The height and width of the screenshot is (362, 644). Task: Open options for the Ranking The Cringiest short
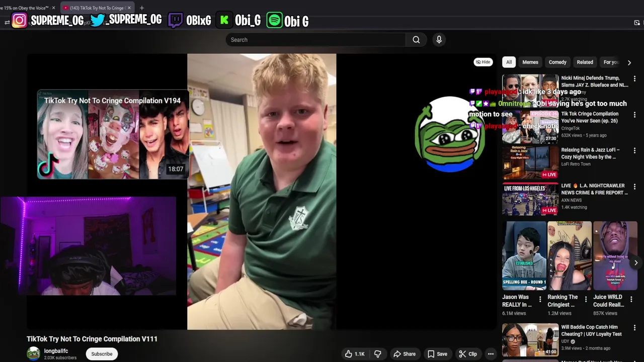[586, 299]
